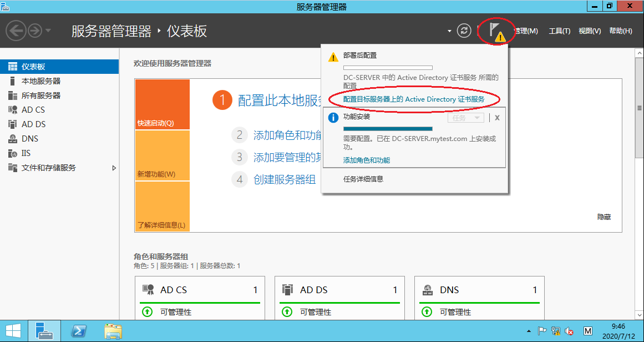Click the vertical scrollbar on the right
Viewport: 644px width, 342px height.
pyautogui.click(x=639, y=108)
